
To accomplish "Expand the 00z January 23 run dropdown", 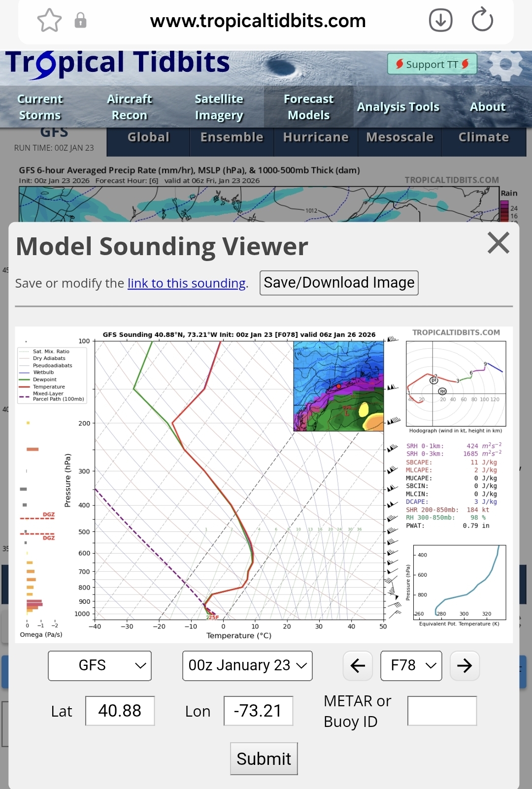I will (247, 666).
